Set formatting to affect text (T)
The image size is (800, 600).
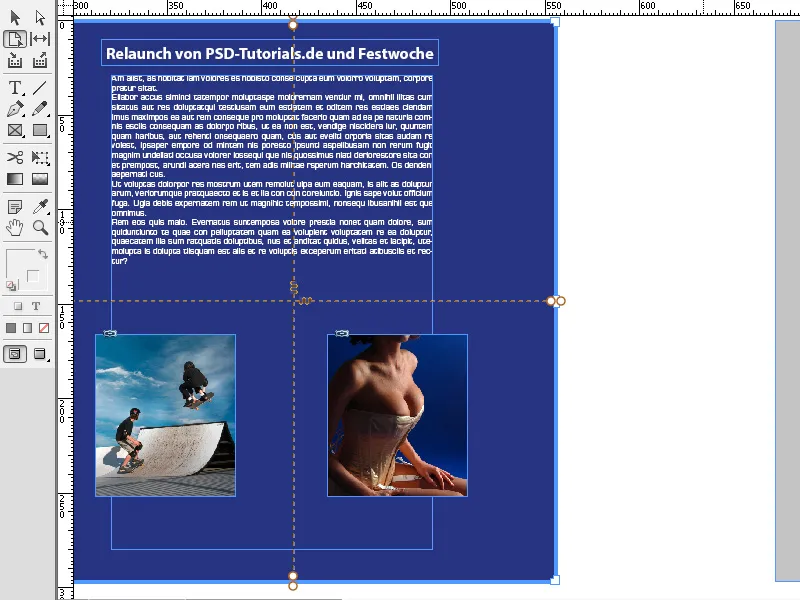coord(36,306)
